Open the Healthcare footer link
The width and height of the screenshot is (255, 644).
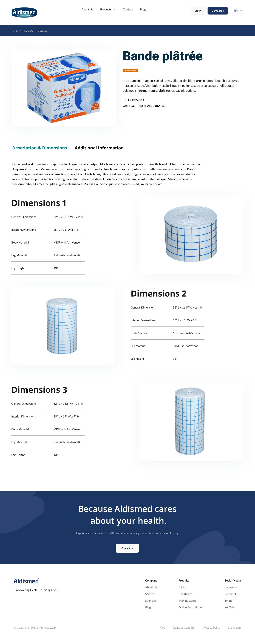click(185, 594)
